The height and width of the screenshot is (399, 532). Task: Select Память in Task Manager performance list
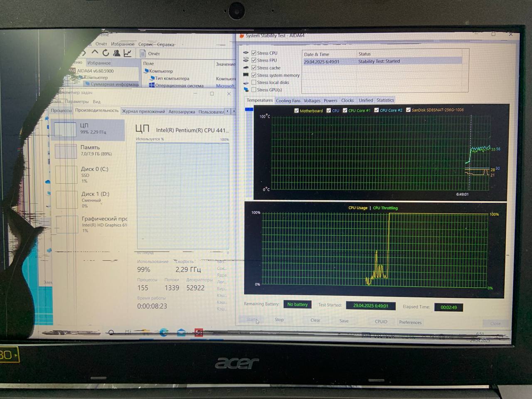click(90, 150)
